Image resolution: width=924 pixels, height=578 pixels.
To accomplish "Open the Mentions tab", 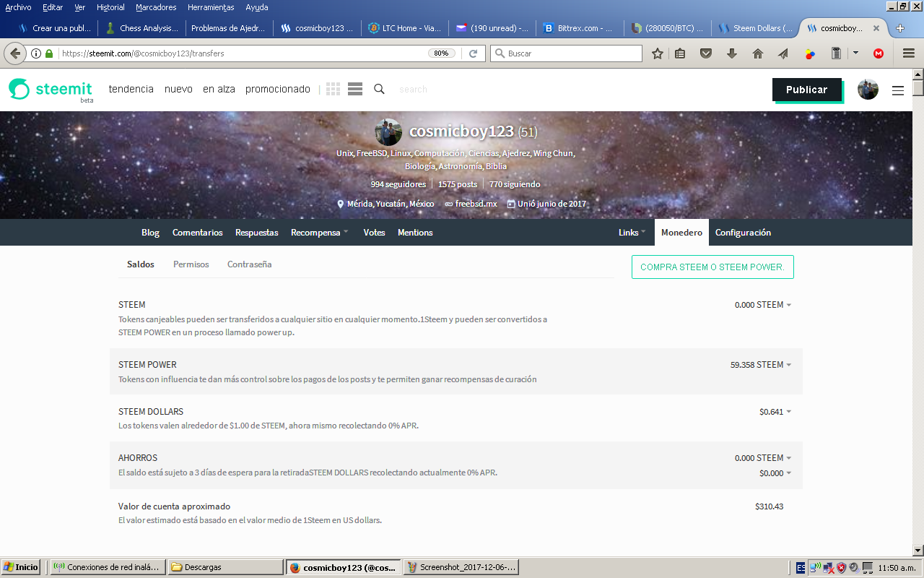I will coord(415,233).
